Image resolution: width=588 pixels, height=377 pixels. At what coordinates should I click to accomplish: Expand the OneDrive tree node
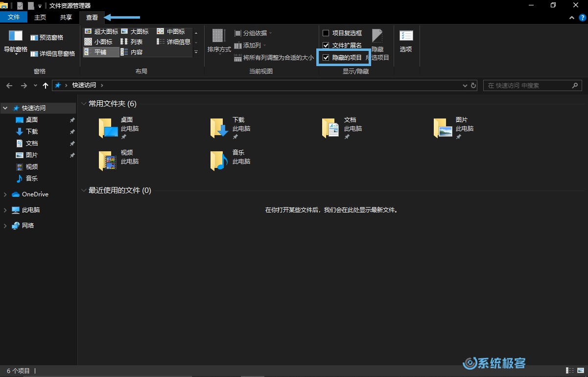click(5, 194)
